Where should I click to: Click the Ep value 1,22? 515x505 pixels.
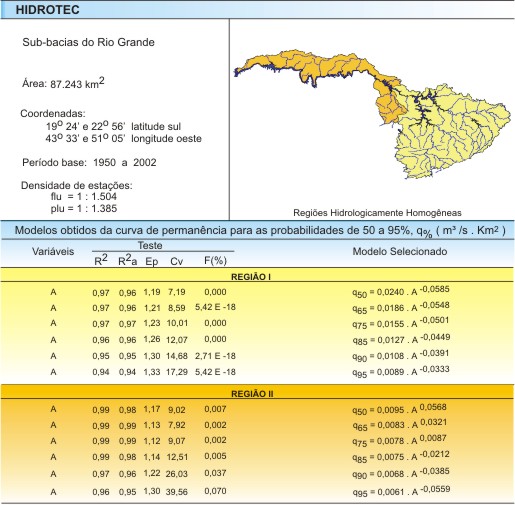pyautogui.click(x=152, y=473)
